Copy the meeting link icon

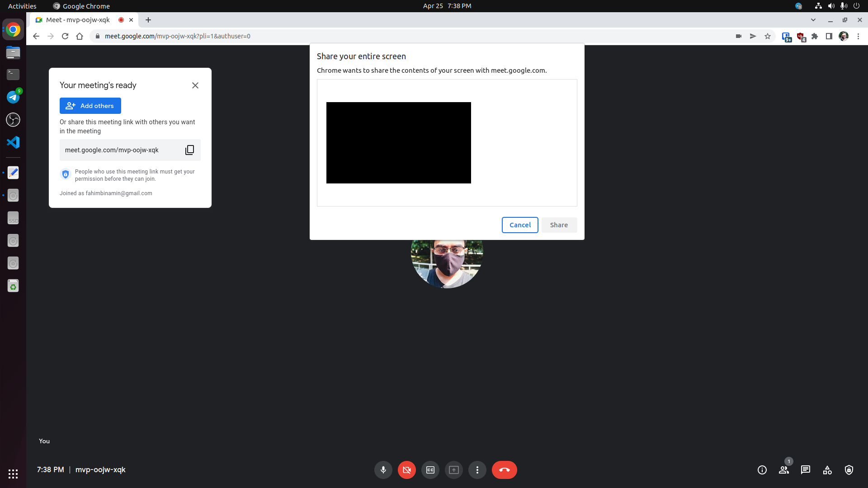click(x=189, y=150)
